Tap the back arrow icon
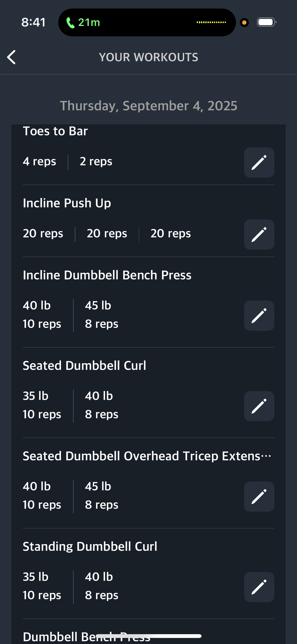 pyautogui.click(x=11, y=57)
